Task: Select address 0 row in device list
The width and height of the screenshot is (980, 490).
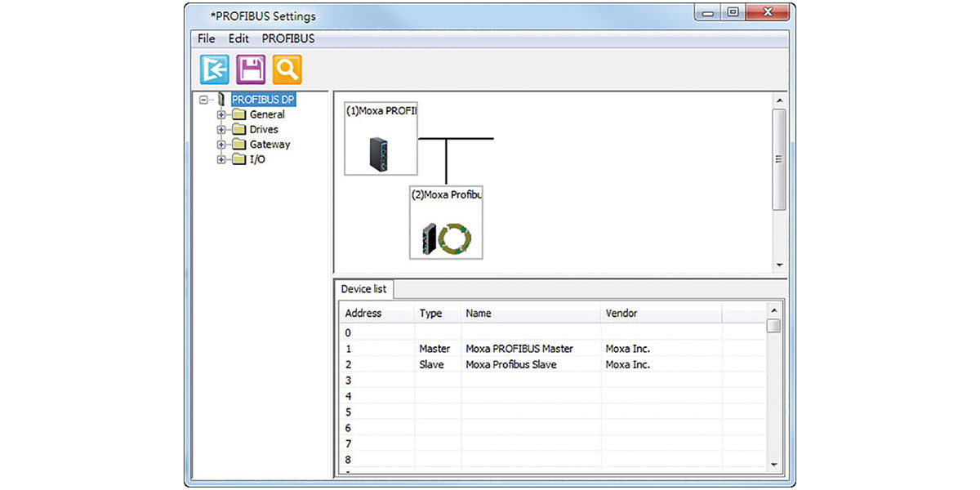Action: [x=553, y=332]
